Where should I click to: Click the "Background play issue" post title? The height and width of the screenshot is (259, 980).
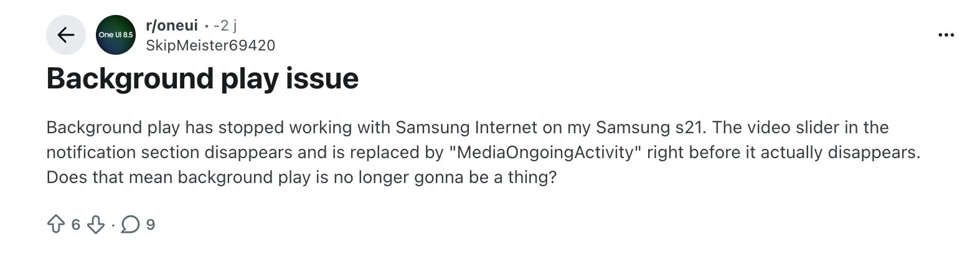202,79
